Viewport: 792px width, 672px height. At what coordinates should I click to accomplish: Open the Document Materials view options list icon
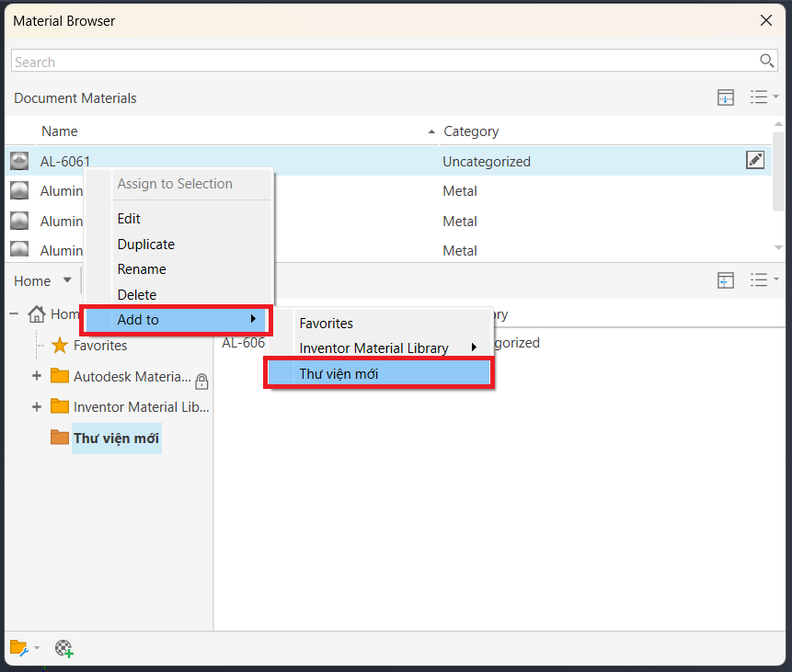pyautogui.click(x=763, y=97)
